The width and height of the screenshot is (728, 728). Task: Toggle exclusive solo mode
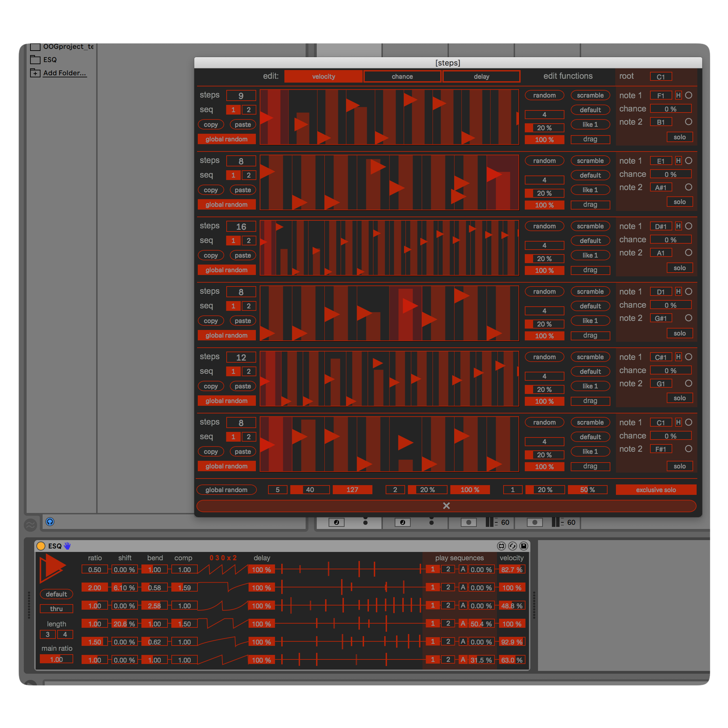click(x=656, y=490)
